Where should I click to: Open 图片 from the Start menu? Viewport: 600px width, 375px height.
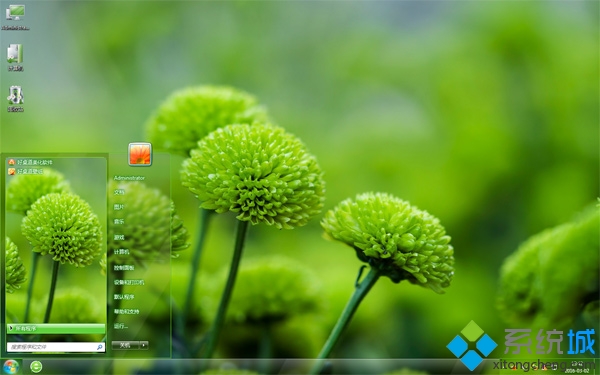point(119,207)
